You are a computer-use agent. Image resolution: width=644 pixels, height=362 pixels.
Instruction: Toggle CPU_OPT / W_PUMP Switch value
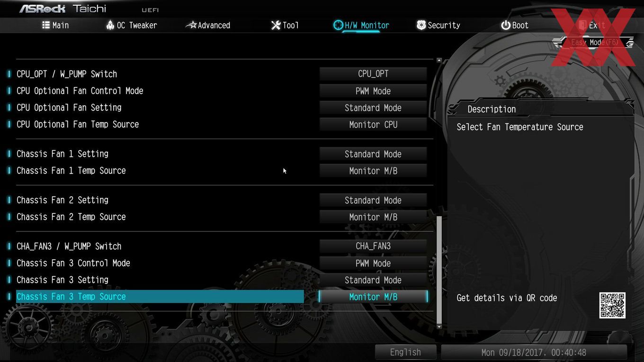pos(373,74)
